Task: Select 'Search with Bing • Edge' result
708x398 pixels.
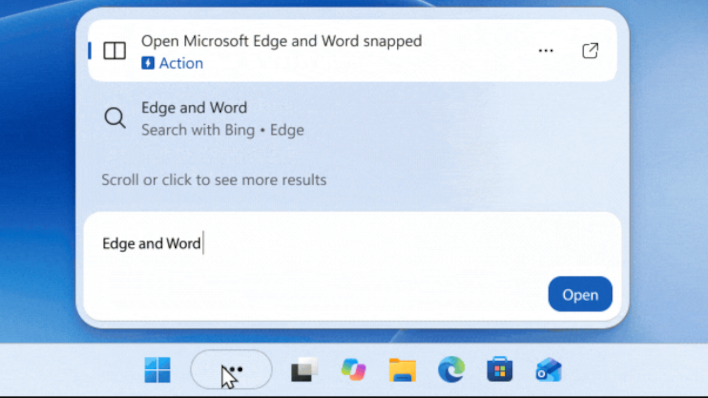Action: (352, 118)
